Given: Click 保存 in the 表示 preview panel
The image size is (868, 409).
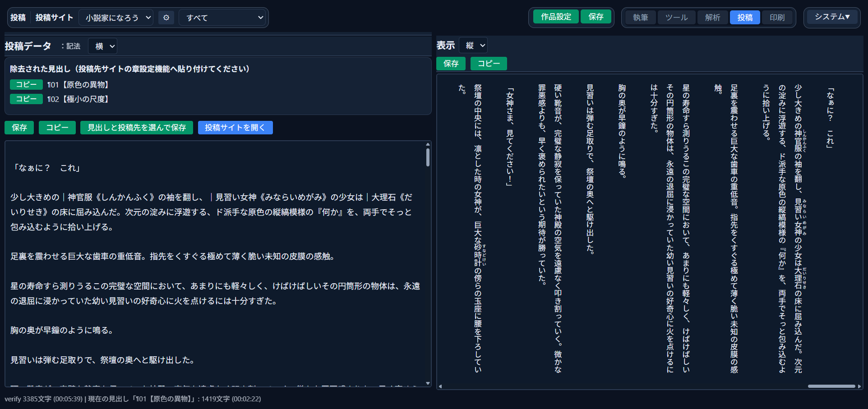Looking at the screenshot, I should pos(451,64).
